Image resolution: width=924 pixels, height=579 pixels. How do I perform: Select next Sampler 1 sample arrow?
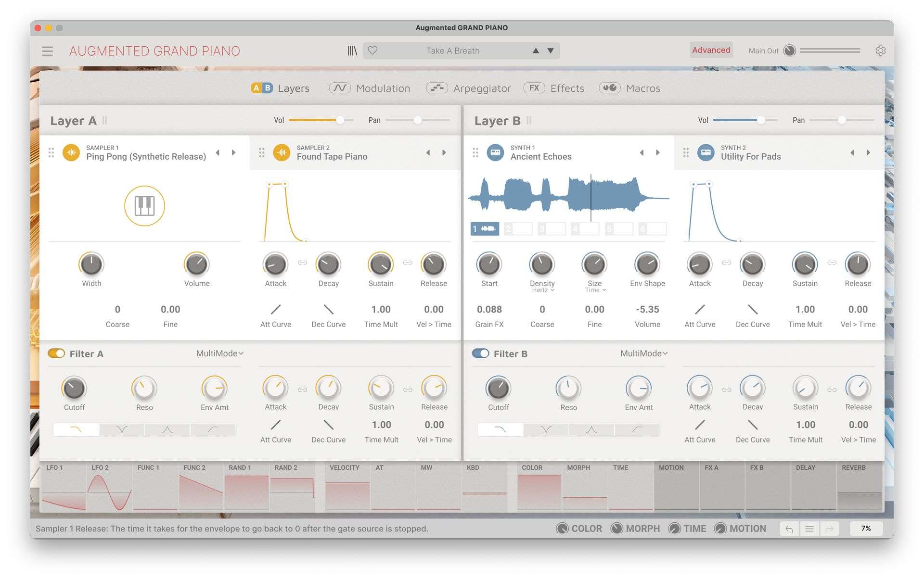coord(234,152)
